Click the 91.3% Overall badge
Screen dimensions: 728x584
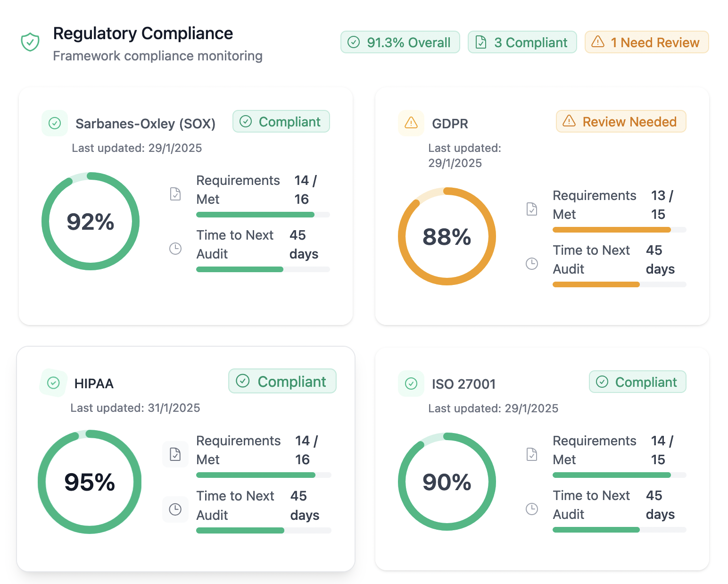[x=400, y=42]
